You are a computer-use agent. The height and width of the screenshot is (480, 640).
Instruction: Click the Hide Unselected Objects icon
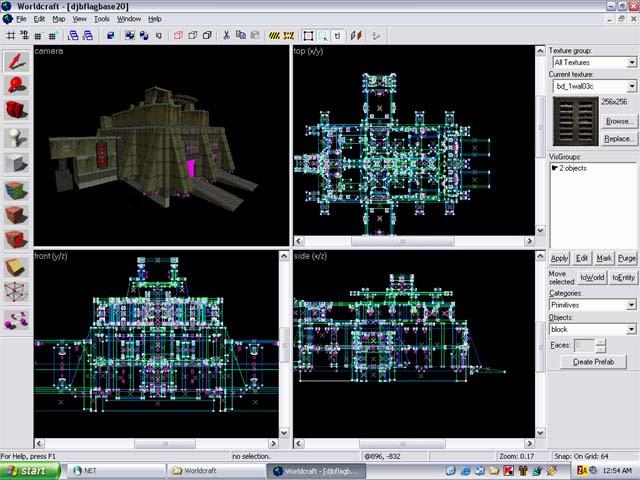192,36
